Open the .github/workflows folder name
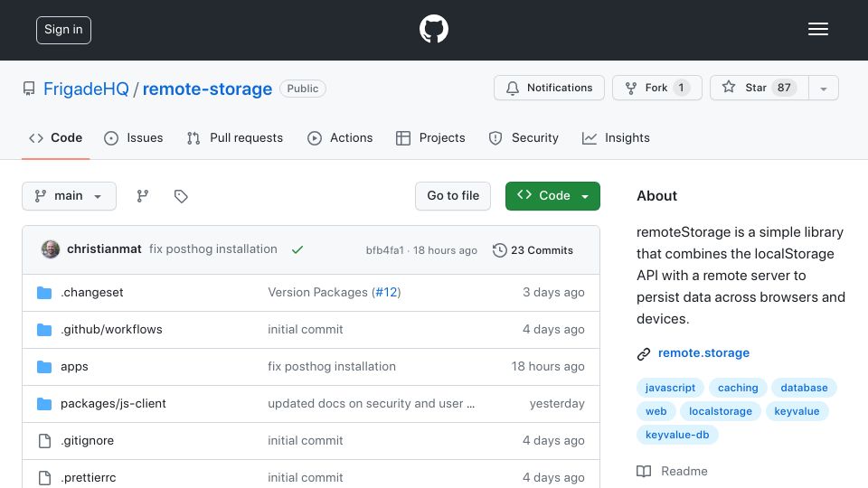Image resolution: width=868 pixels, height=488 pixels. click(111, 329)
